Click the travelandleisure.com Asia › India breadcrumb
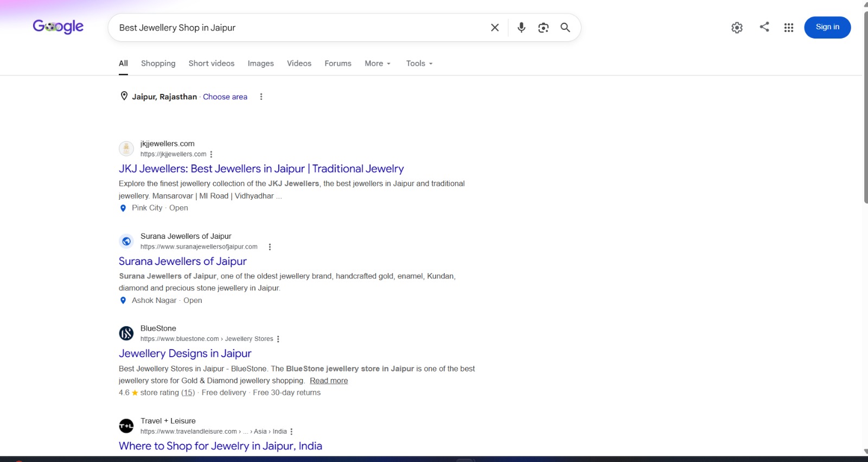The width and height of the screenshot is (868, 462). click(x=214, y=432)
